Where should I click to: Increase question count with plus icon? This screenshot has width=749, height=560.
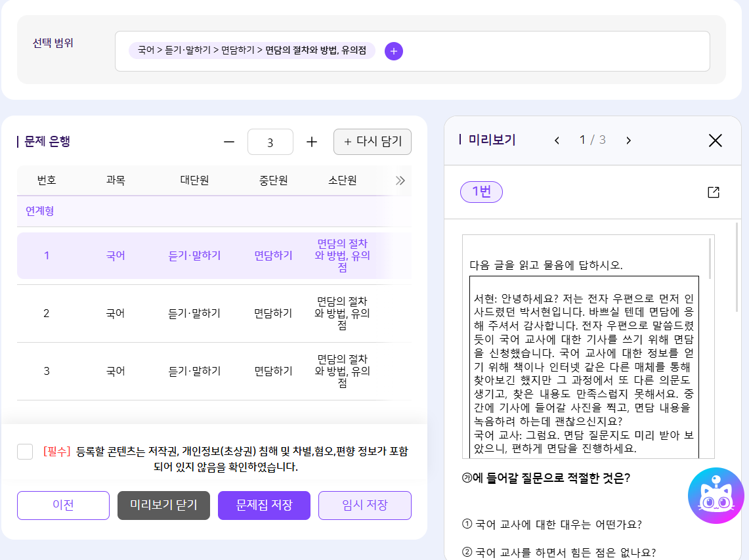[312, 142]
